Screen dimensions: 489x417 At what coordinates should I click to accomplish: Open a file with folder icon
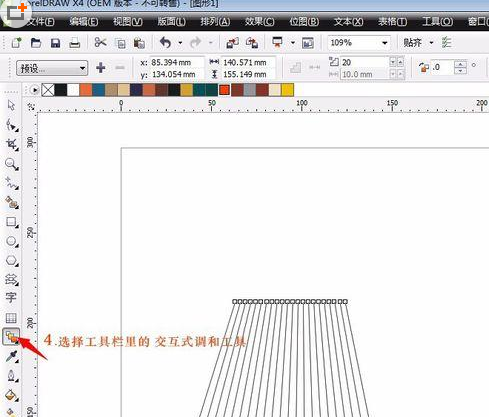[x=36, y=43]
